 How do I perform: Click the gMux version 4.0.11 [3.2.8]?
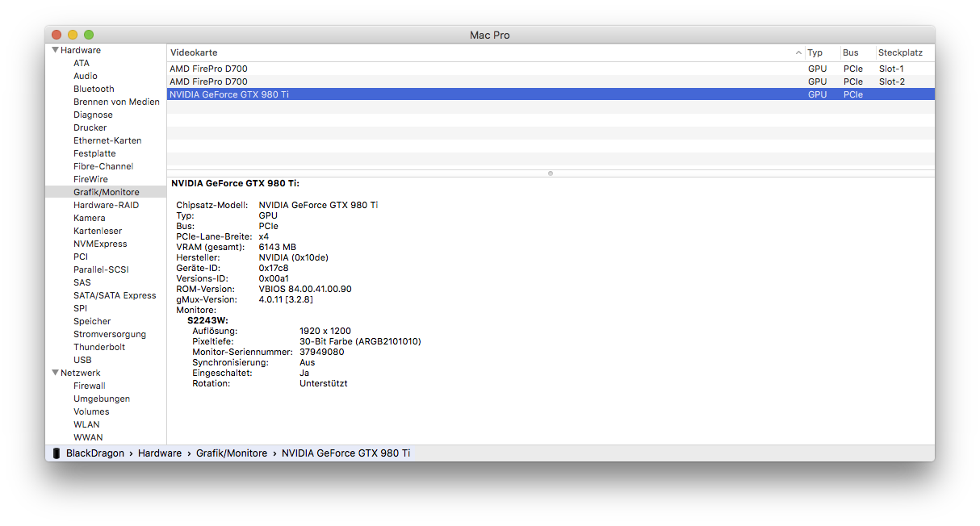[286, 299]
